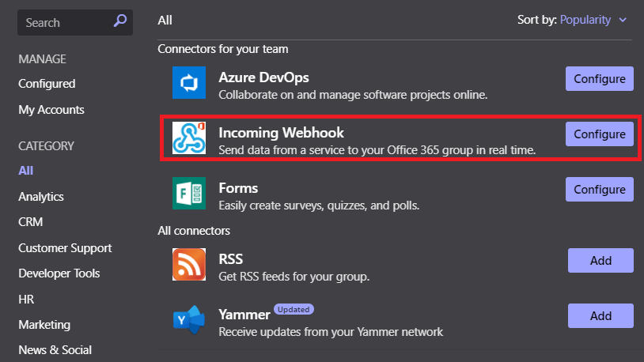This screenshot has width=644, height=362.
Task: Click the MANAGE section label
Action: tap(42, 59)
